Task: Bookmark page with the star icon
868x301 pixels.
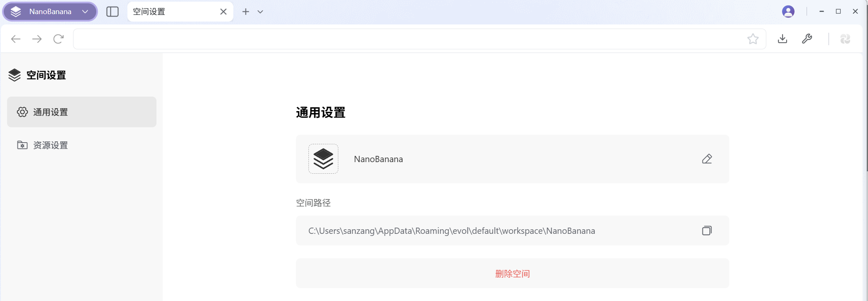Action: point(753,39)
